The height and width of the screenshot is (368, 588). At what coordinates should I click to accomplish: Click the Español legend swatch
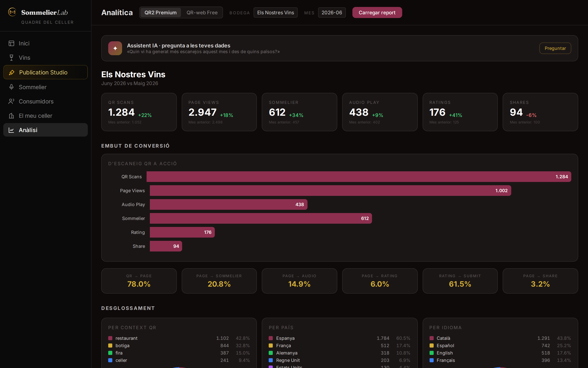(x=432, y=345)
